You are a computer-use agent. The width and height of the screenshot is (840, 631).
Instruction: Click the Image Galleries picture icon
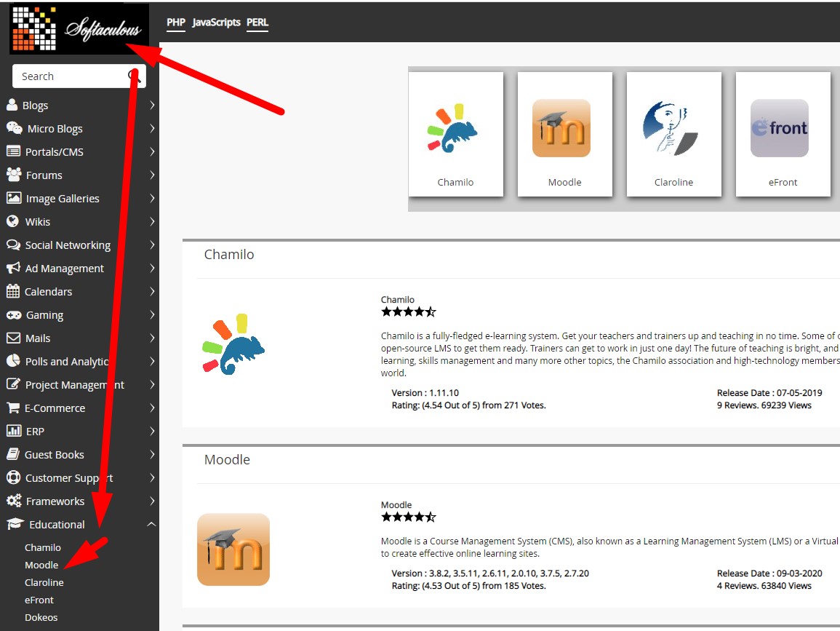pos(13,198)
